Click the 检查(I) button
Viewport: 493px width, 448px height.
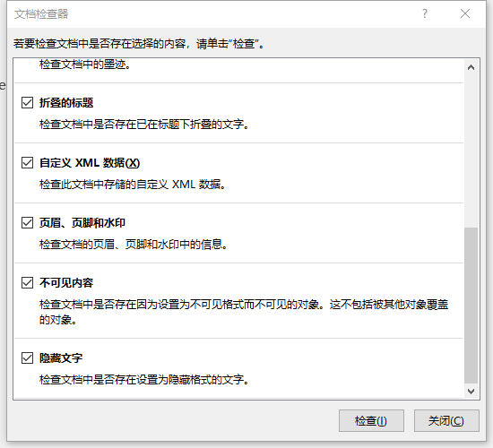[x=371, y=420]
